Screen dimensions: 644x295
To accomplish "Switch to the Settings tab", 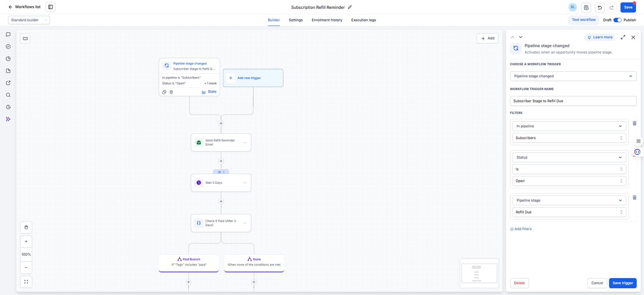I will click(296, 20).
